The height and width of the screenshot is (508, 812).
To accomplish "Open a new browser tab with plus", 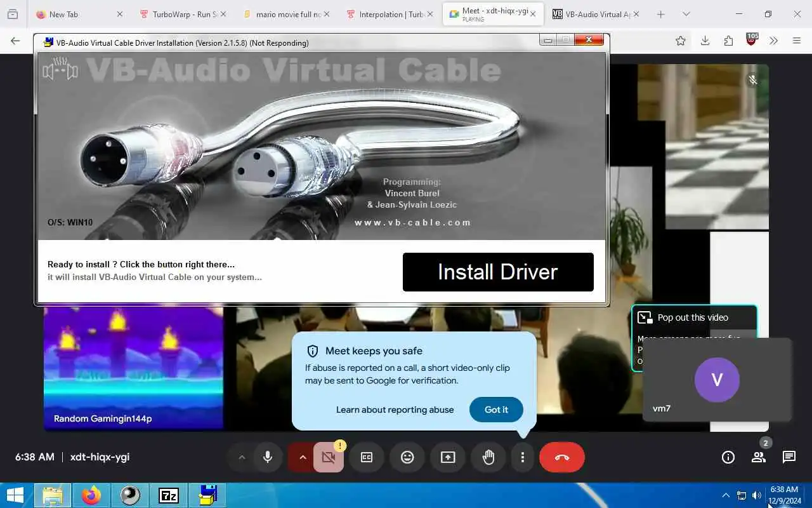I will tap(660, 14).
